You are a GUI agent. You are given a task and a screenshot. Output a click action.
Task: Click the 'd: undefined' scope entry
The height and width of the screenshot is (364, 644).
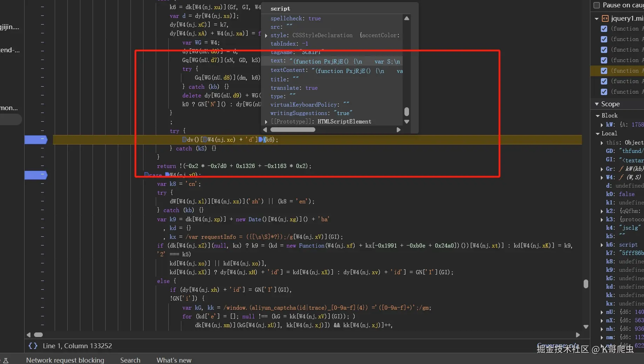[x=625, y=186]
